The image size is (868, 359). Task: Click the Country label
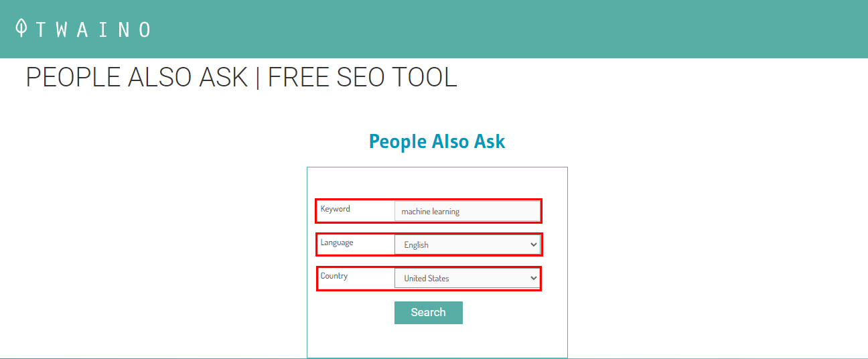point(334,276)
